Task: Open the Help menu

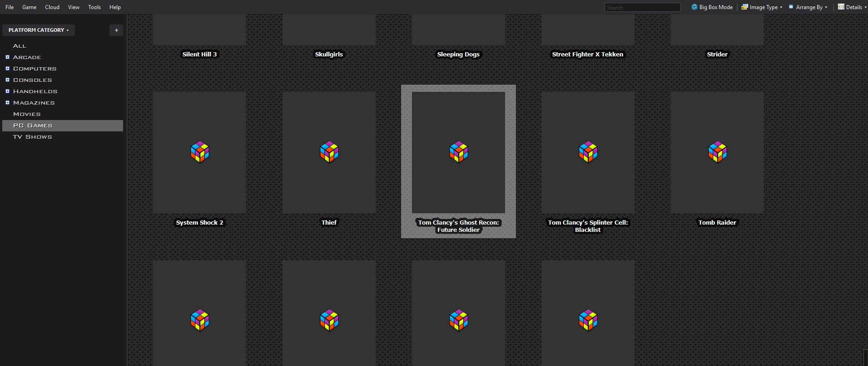Action: pos(115,7)
